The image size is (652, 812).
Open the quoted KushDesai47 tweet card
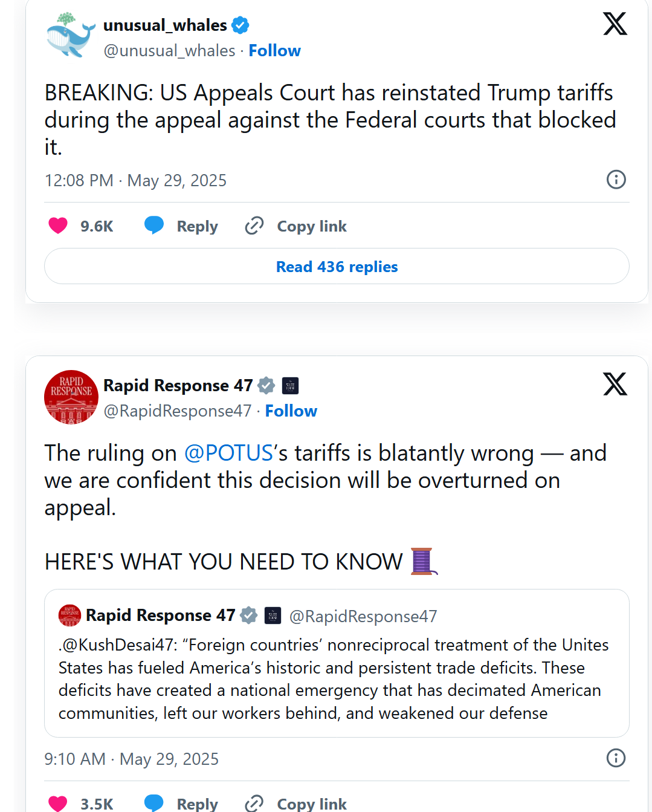coord(337,678)
